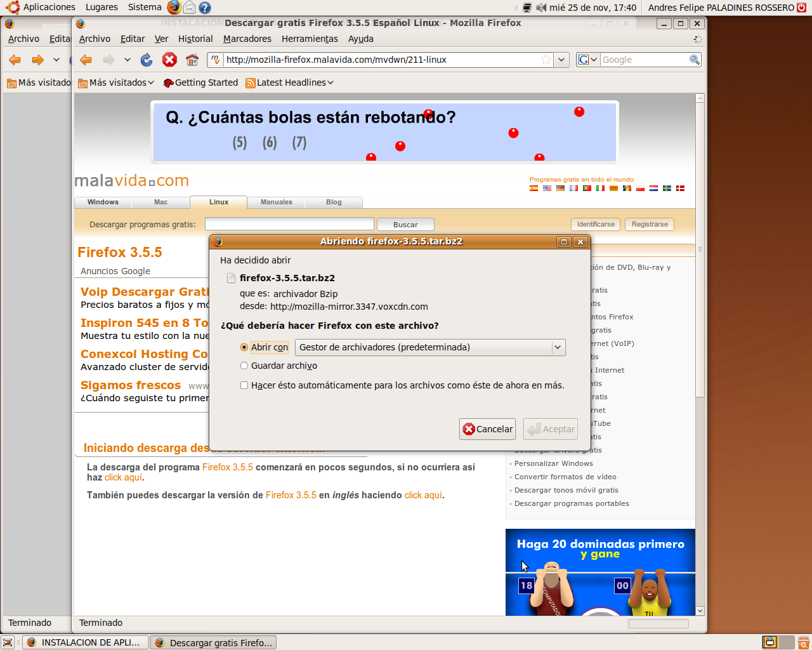Click in the 'Descargar programas gratis' search field

(x=289, y=224)
